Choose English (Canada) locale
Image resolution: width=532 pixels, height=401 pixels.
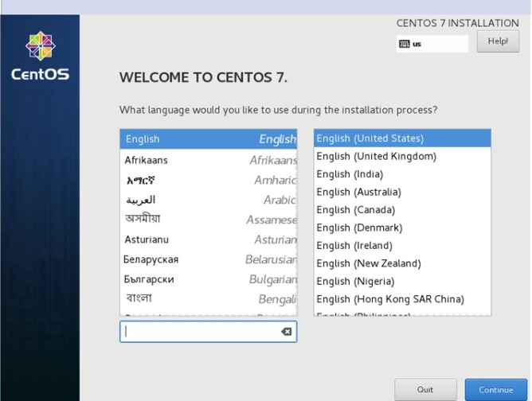click(402, 210)
